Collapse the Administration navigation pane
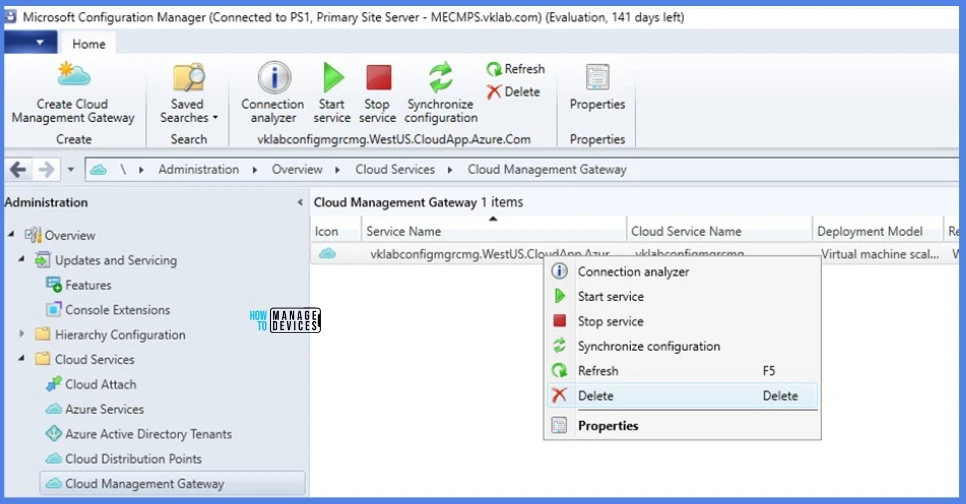 [x=300, y=202]
